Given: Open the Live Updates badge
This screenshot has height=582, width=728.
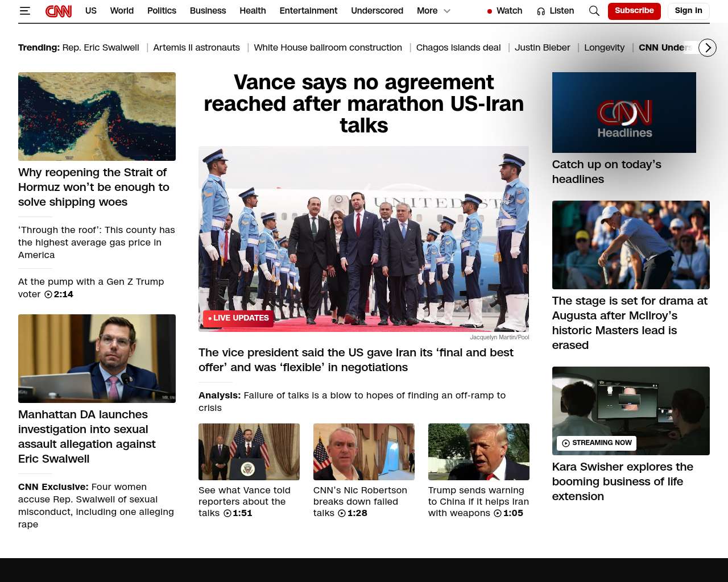Looking at the screenshot, I should coord(238,318).
